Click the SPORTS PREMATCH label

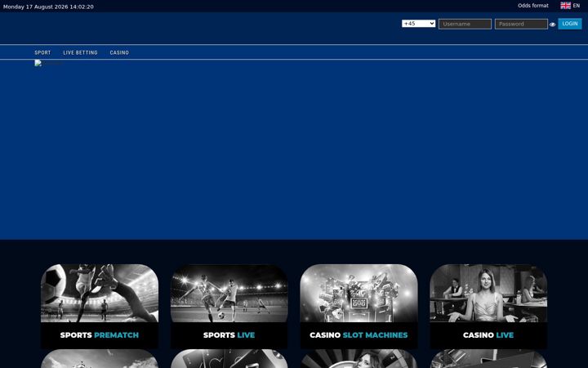pyautogui.click(x=100, y=335)
